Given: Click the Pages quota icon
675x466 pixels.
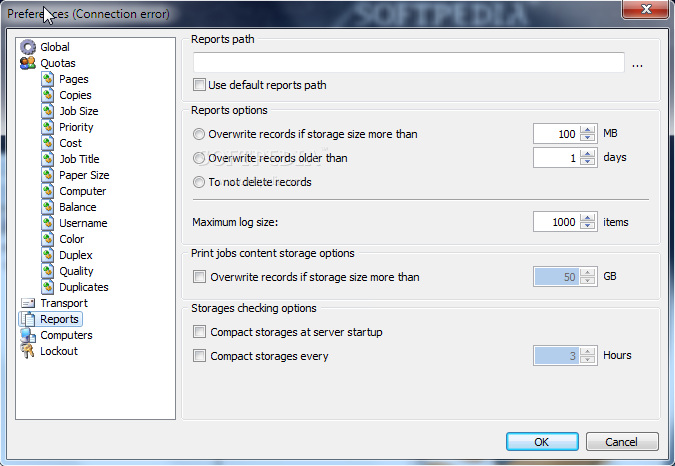Looking at the screenshot, I should [x=48, y=79].
